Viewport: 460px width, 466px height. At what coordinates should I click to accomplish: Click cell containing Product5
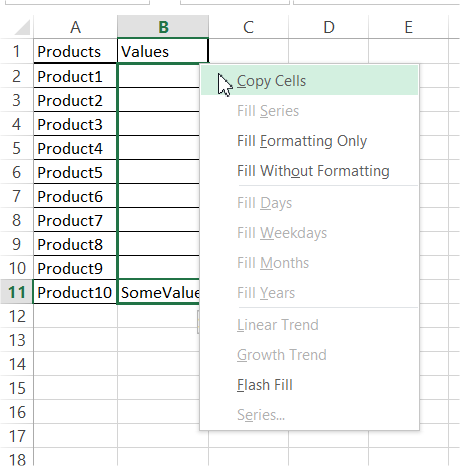coord(75,172)
